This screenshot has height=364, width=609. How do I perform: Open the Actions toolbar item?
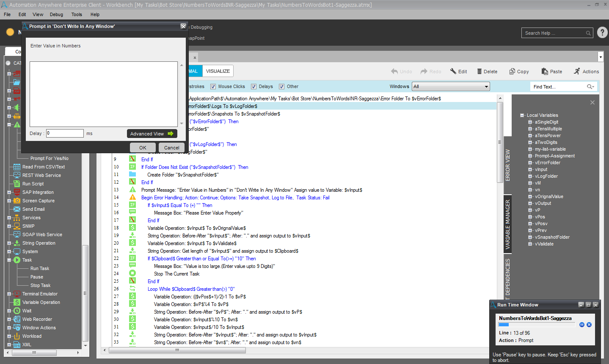point(586,72)
